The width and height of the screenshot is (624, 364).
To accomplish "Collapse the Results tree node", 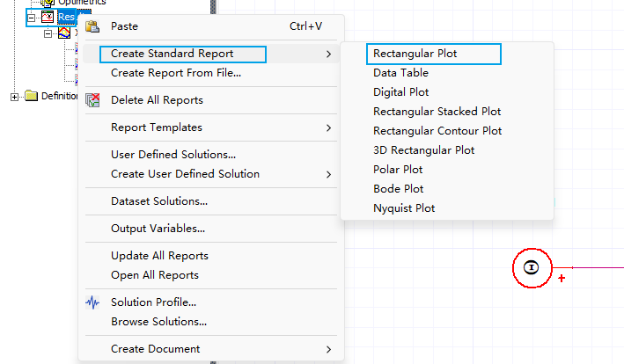I will coord(33,17).
